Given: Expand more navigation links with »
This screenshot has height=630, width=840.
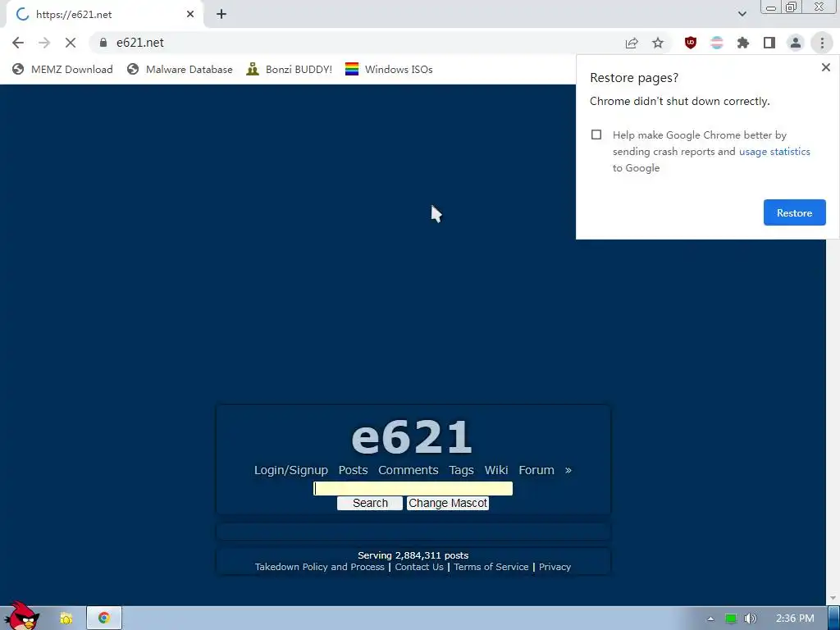Looking at the screenshot, I should pyautogui.click(x=568, y=470).
